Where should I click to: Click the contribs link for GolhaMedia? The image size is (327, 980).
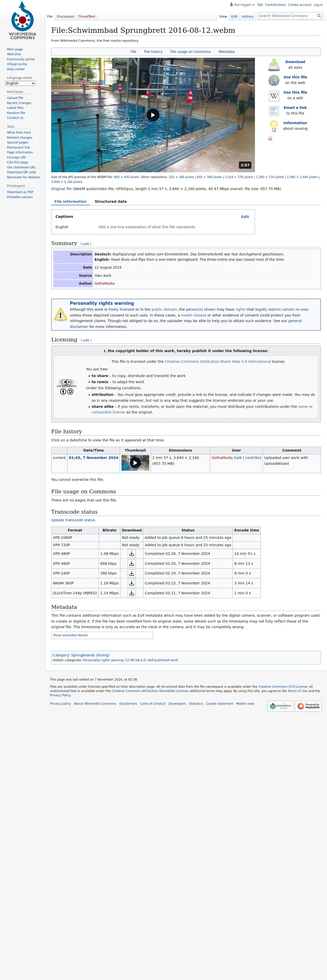pos(252,458)
